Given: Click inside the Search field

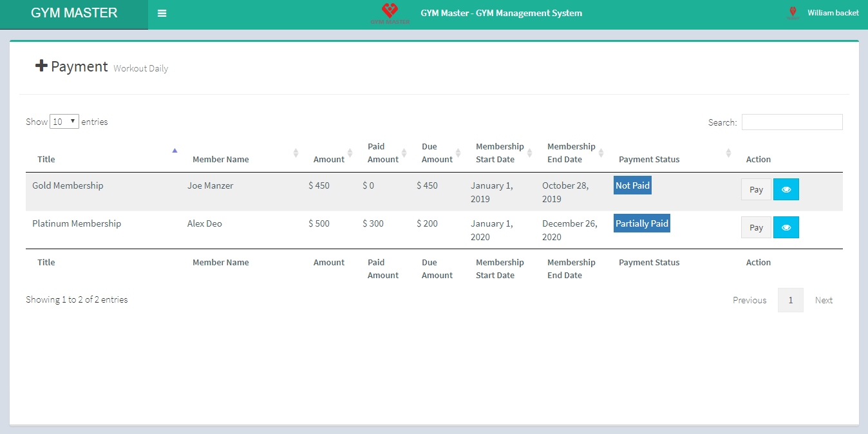Looking at the screenshot, I should [x=792, y=122].
